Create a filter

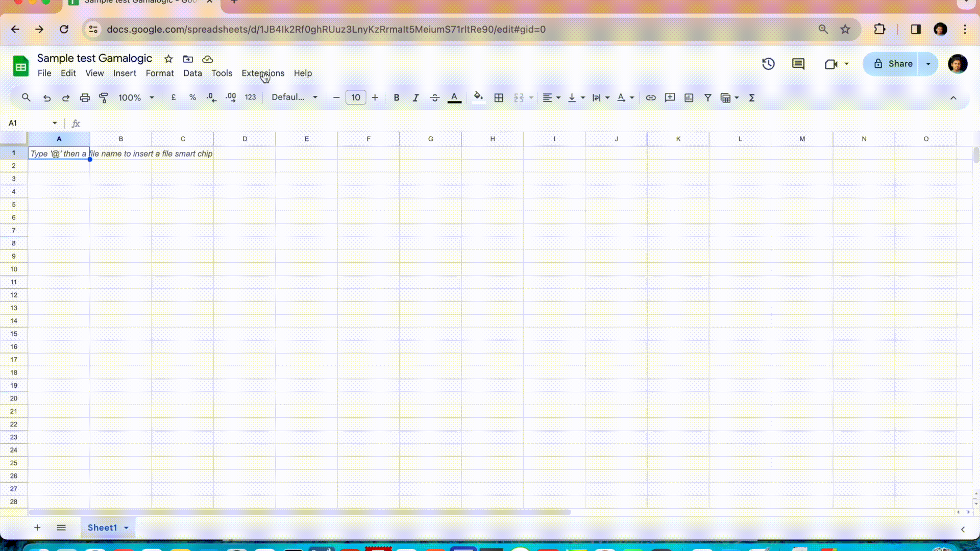click(x=707, y=97)
